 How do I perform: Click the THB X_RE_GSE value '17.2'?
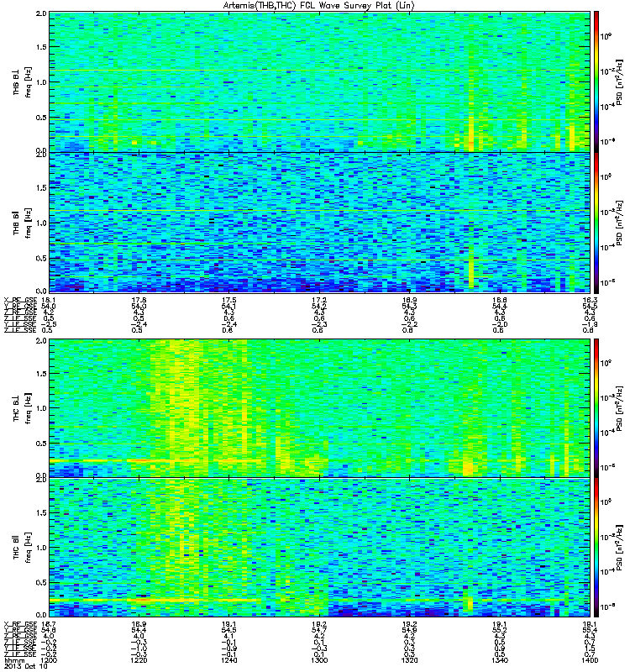click(x=319, y=300)
